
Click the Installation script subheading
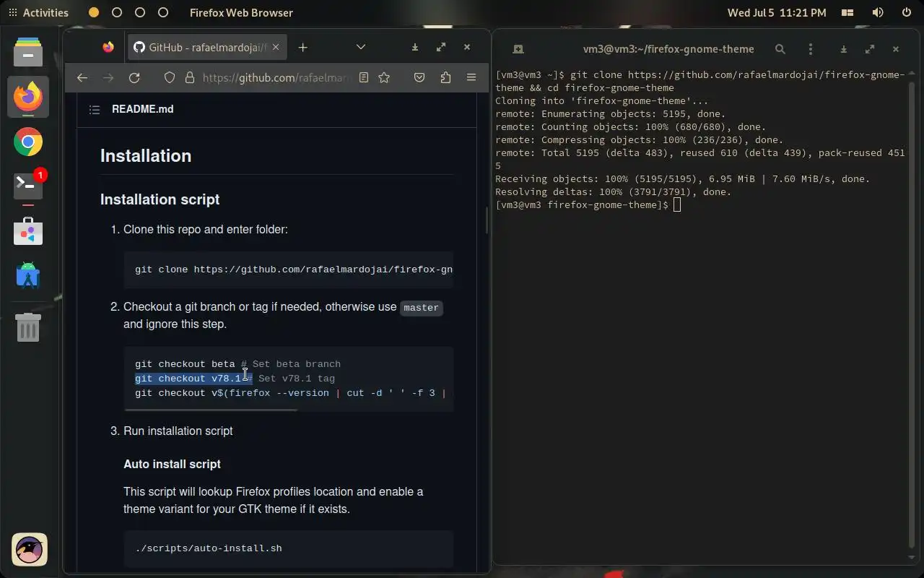click(160, 199)
